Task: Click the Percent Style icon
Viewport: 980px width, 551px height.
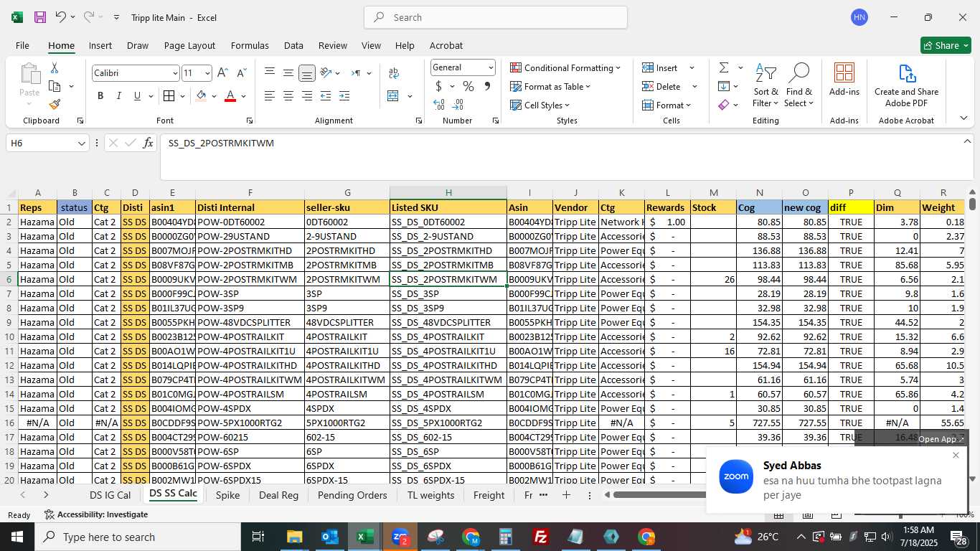Action: click(x=468, y=86)
